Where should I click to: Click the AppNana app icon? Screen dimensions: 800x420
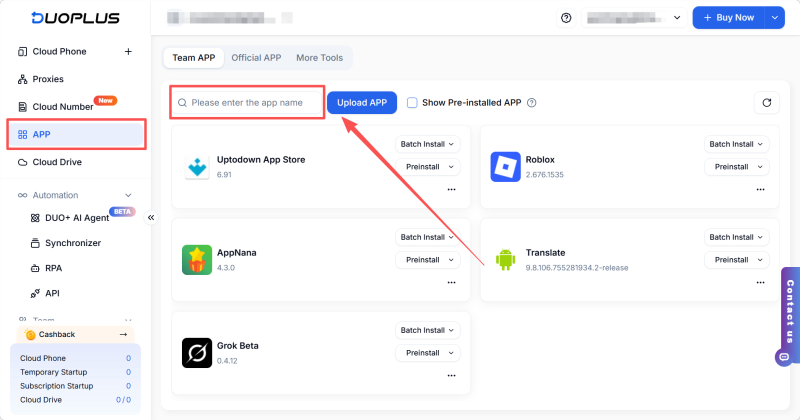(197, 260)
